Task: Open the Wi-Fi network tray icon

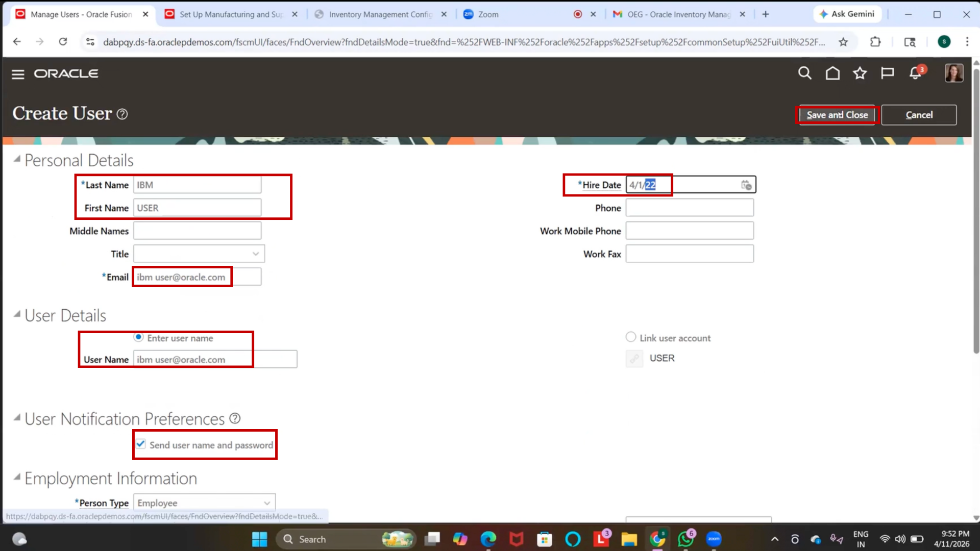Action: point(885,539)
